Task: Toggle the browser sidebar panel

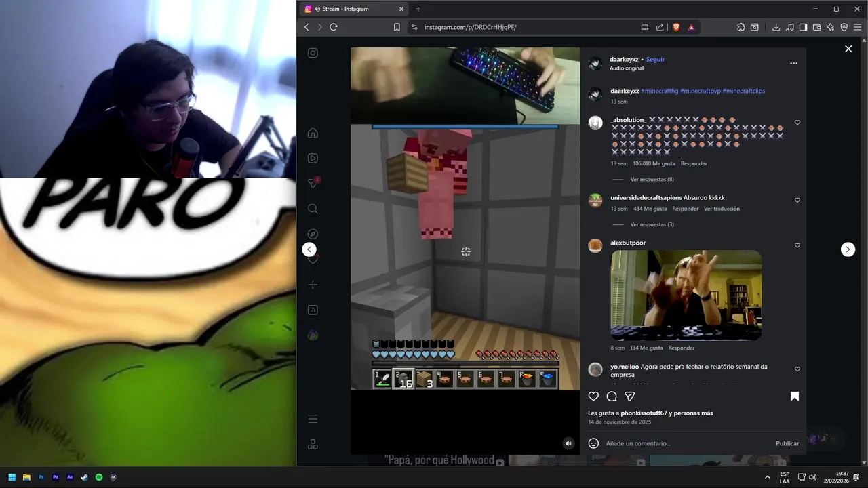Action: tap(803, 27)
